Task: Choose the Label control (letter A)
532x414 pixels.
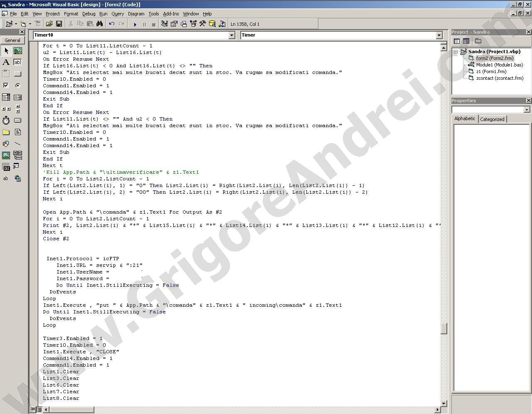Action: point(6,62)
